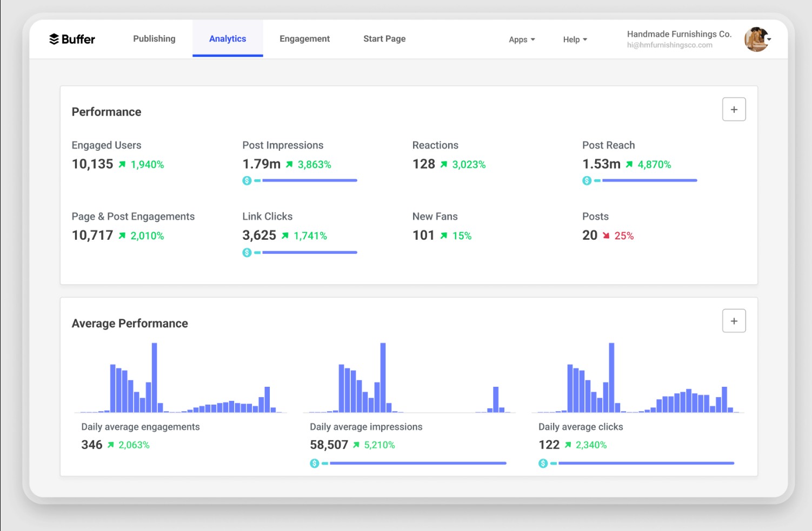Image resolution: width=812 pixels, height=531 pixels.
Task: Switch to the Publishing tab
Action: click(154, 39)
